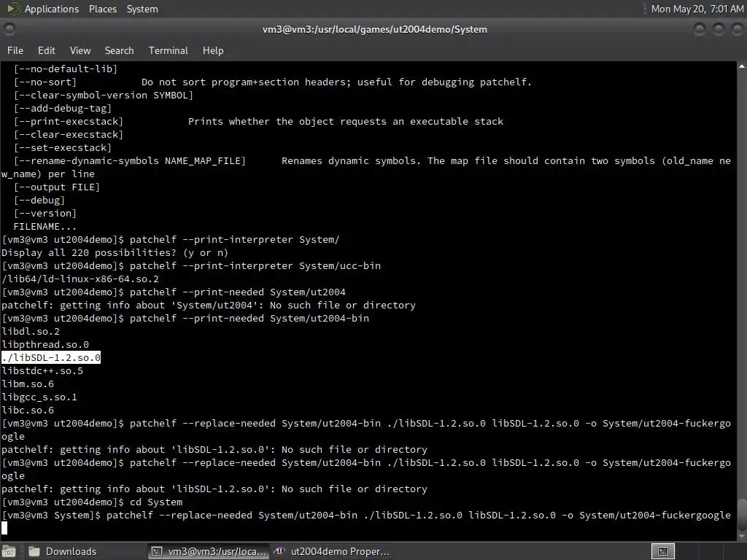Click the window title vm3@vm3:/usr/local/games/ut2004demo/System

(x=374, y=29)
